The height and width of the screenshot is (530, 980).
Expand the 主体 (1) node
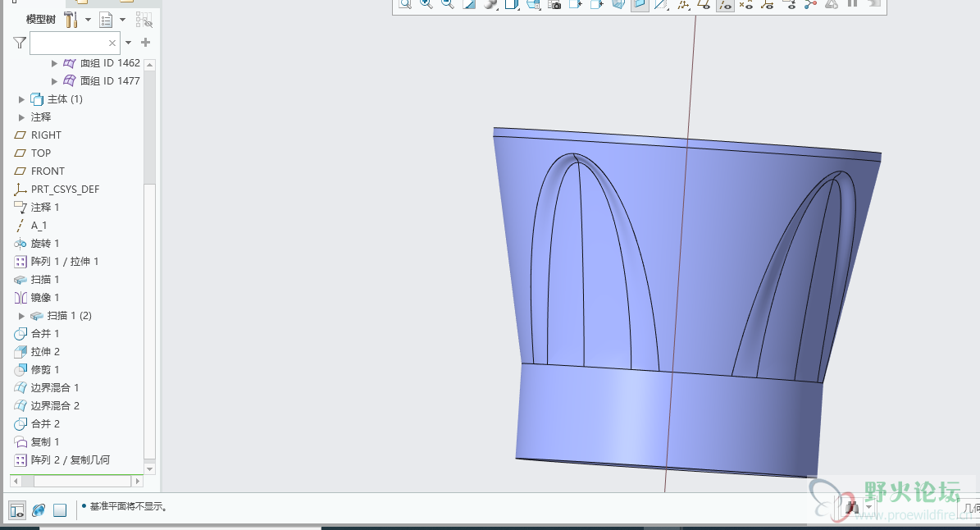[x=22, y=99]
